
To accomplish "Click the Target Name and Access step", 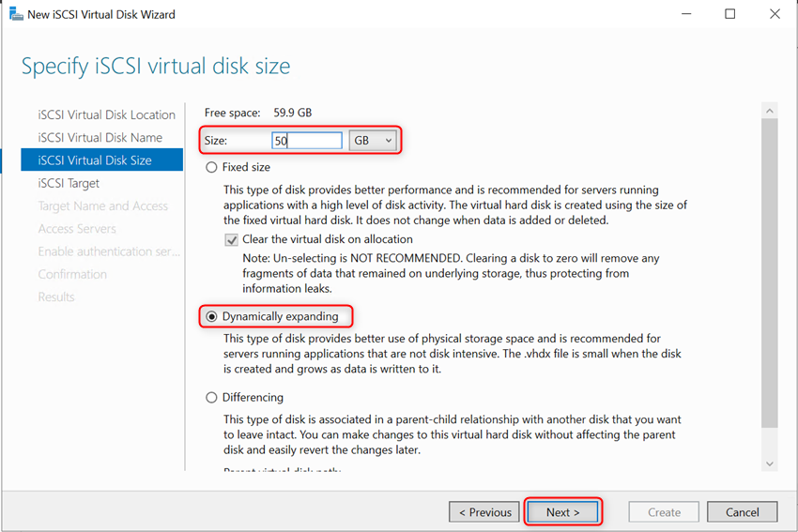I will pyautogui.click(x=103, y=206).
